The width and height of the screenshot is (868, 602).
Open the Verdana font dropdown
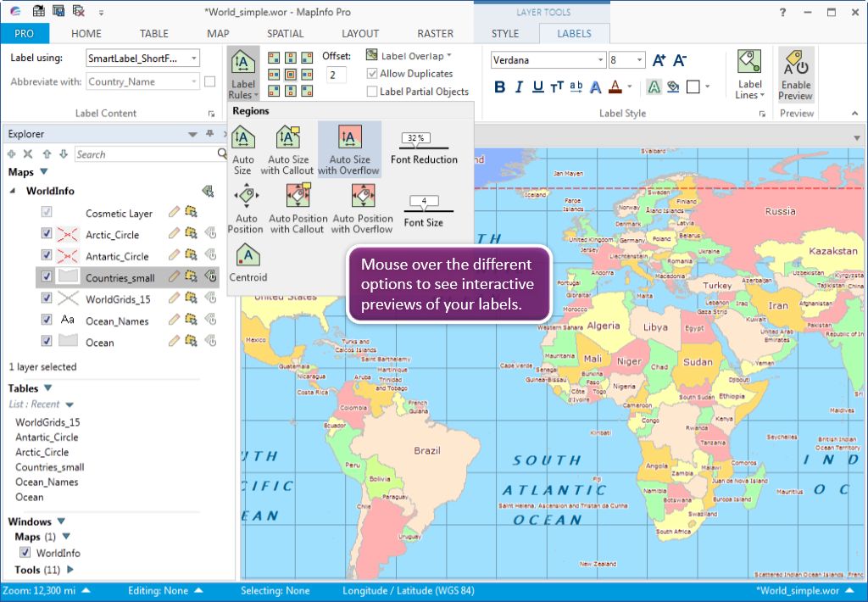point(600,60)
